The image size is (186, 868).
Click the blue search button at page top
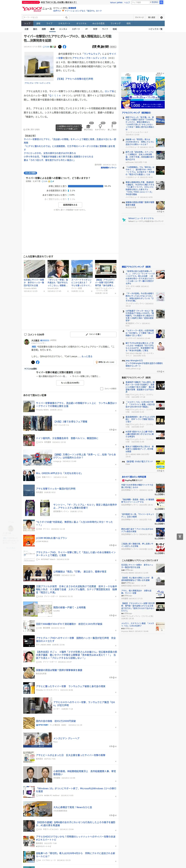pyautogui.click(x=161, y=2)
